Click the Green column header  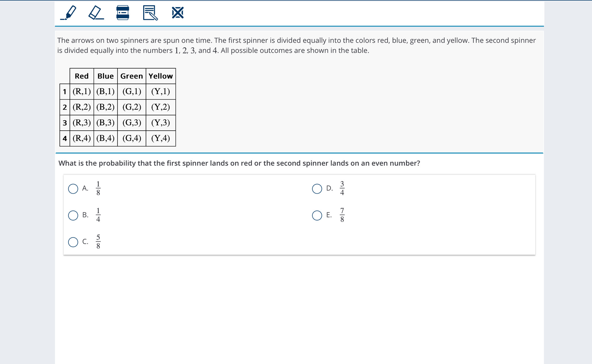coord(132,76)
